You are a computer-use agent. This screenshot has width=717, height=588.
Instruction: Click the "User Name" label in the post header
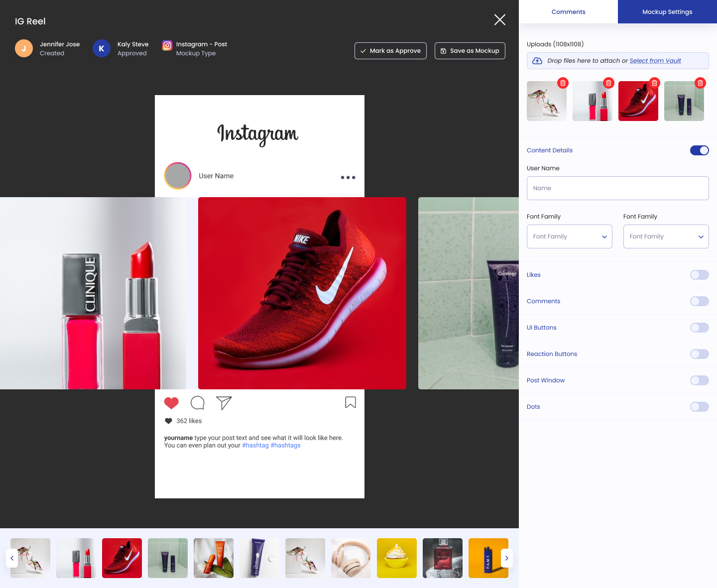point(216,176)
